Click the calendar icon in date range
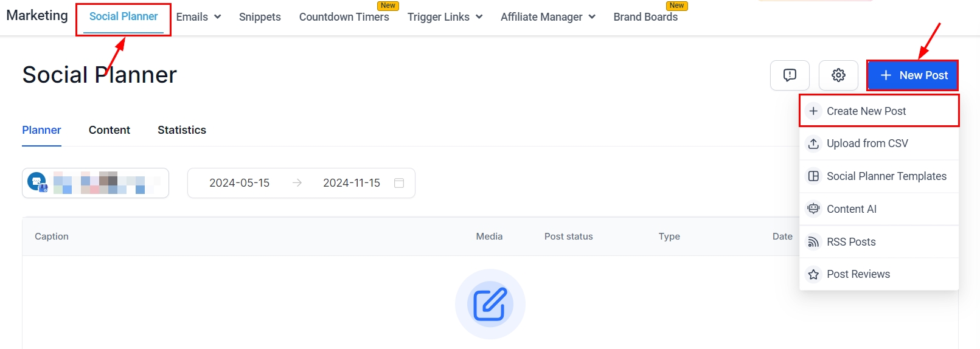Image resolution: width=980 pixels, height=349 pixels. point(399,183)
